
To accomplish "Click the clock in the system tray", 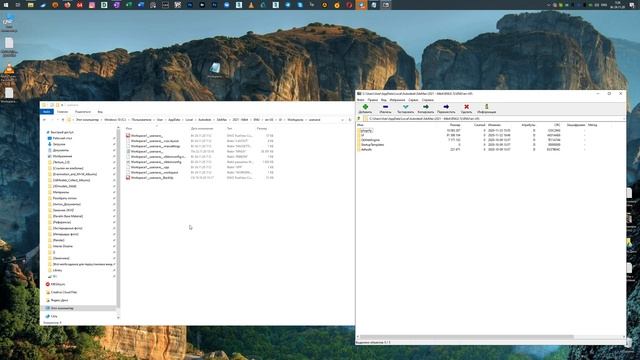I will point(618,5).
